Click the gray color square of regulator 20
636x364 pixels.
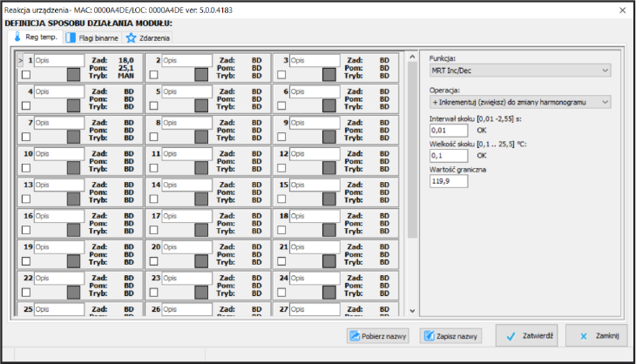pyautogui.click(x=201, y=261)
